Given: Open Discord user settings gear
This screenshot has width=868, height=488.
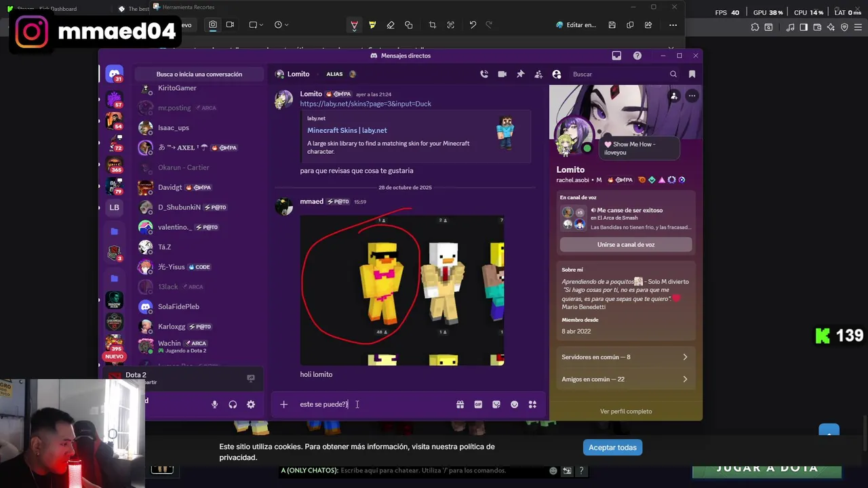Looking at the screenshot, I should tap(251, 404).
